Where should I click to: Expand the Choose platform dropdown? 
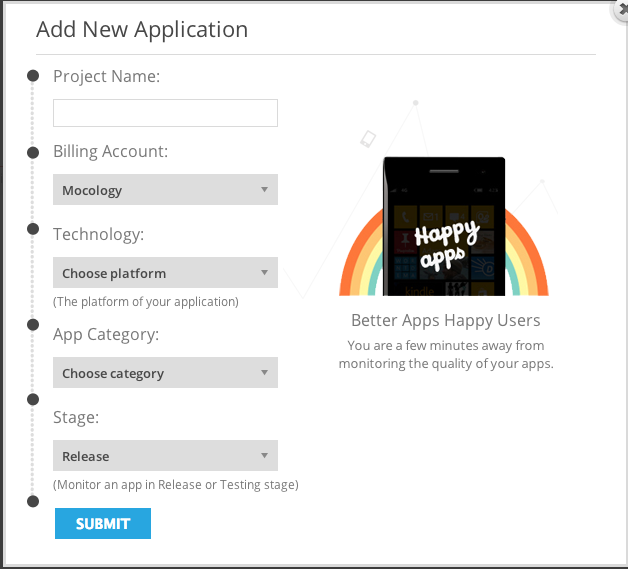pyautogui.click(x=165, y=273)
